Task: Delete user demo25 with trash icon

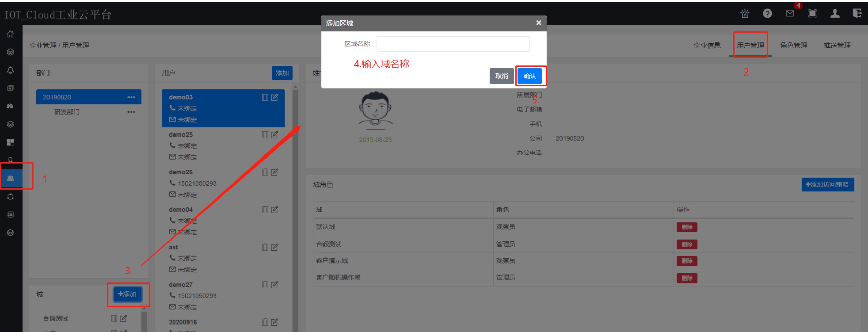Action: pyautogui.click(x=265, y=135)
